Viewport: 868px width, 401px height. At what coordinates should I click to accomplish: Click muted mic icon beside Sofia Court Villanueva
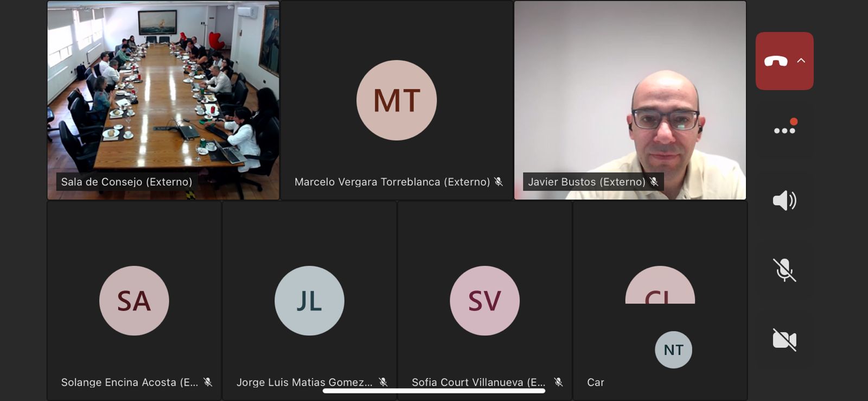(558, 382)
